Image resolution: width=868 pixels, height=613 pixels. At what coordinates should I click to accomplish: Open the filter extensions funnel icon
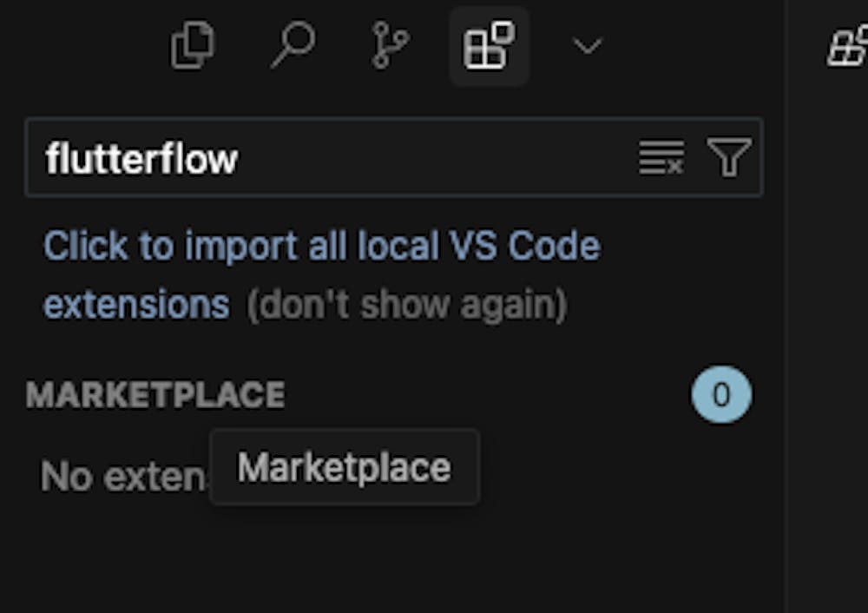[x=729, y=157]
